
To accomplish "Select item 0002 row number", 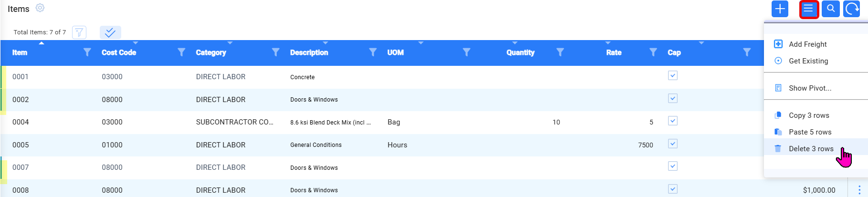I will tap(21, 100).
